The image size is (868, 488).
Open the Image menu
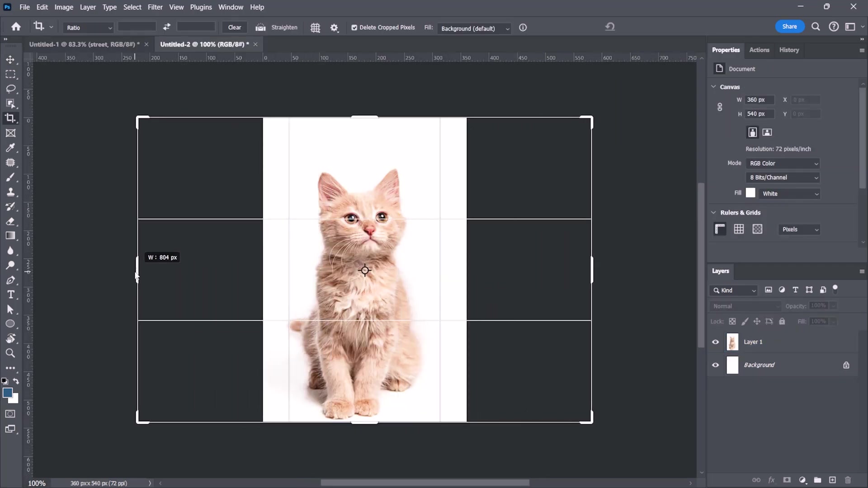pyautogui.click(x=64, y=7)
